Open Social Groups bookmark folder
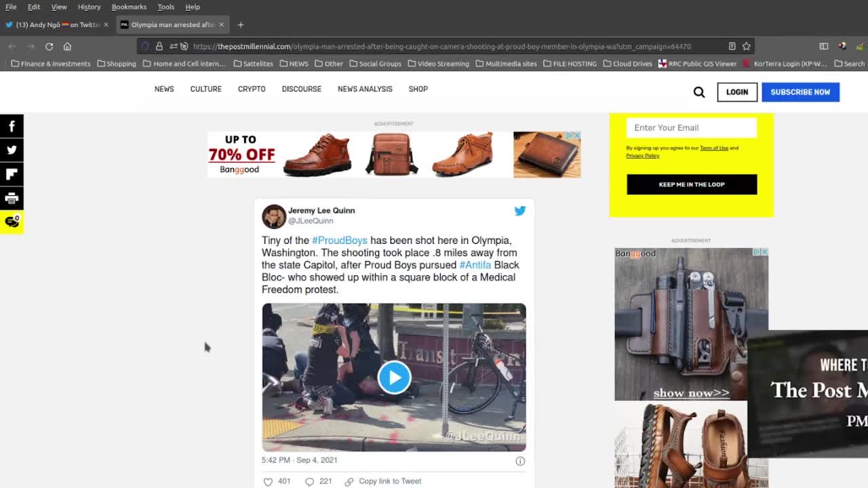 [375, 64]
